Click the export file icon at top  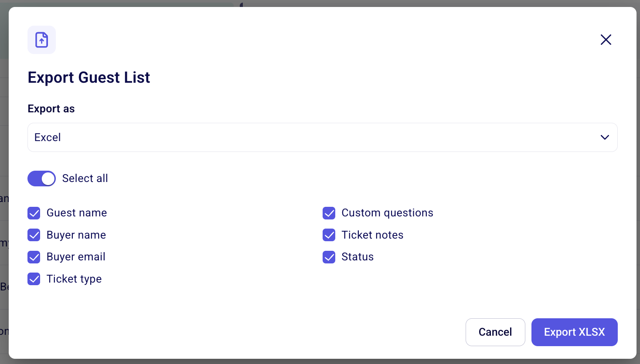42,40
